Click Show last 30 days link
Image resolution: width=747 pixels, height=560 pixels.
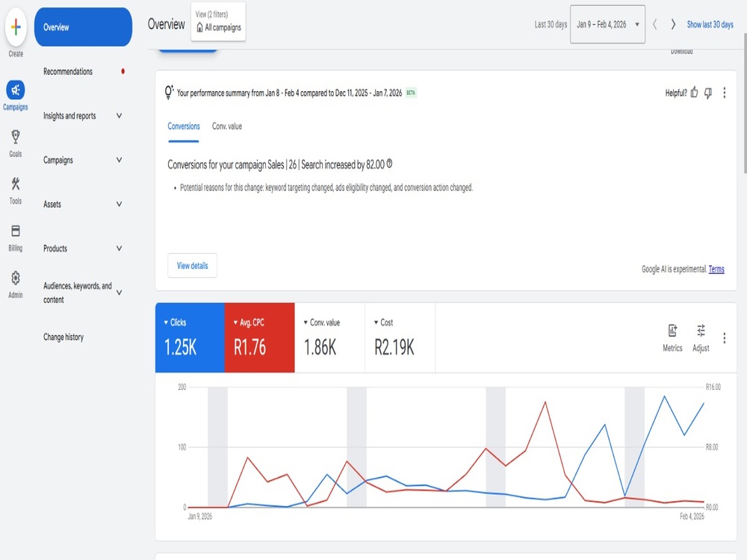click(710, 25)
